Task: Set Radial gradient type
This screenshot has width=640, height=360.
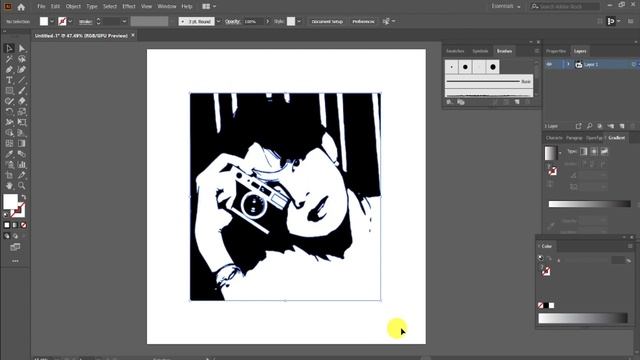Action: [x=594, y=151]
